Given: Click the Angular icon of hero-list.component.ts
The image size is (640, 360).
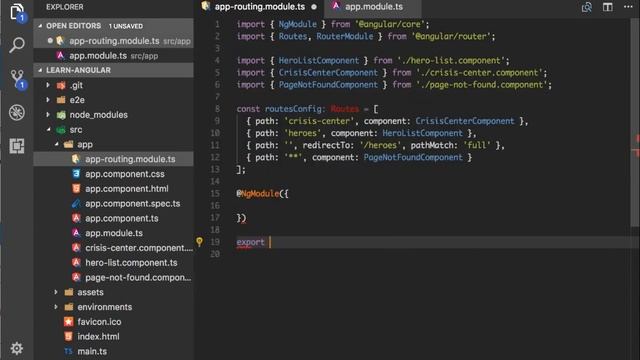Looking at the screenshot, I should pyautogui.click(x=76, y=262).
